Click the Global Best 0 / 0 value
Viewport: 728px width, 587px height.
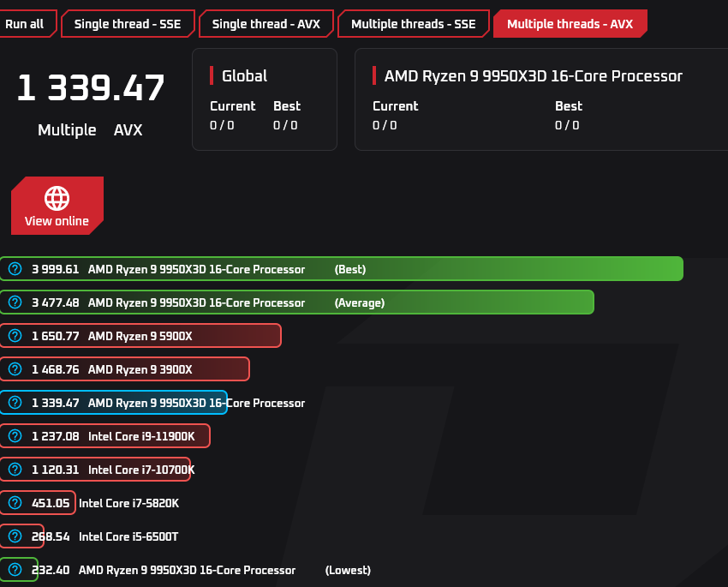click(x=285, y=125)
